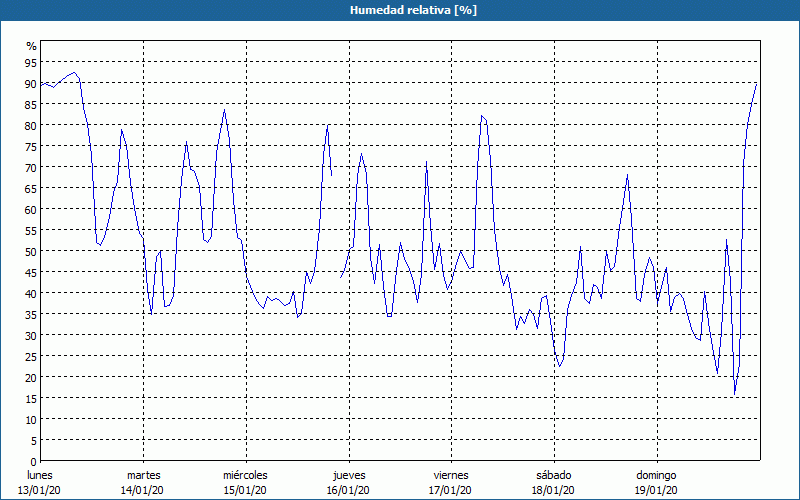This screenshot has width=800, height=500.
Task: Select the 5 value on the Y axis
Action: pyautogui.click(x=34, y=441)
